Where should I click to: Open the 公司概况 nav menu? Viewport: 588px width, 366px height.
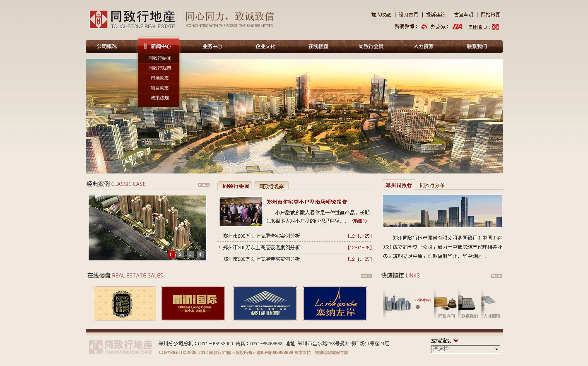coord(107,46)
